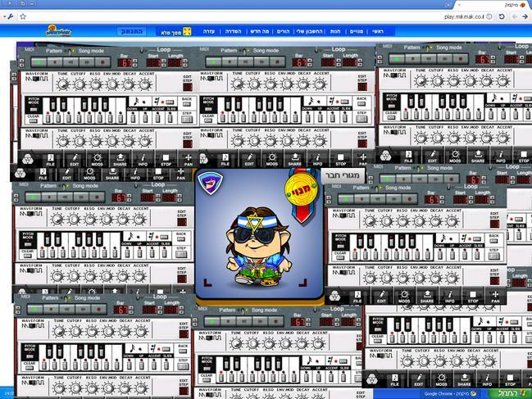The image size is (532, 399).
Task: Click SHARE in the bottom-right synth panel toolbar
Action: pos(464,380)
